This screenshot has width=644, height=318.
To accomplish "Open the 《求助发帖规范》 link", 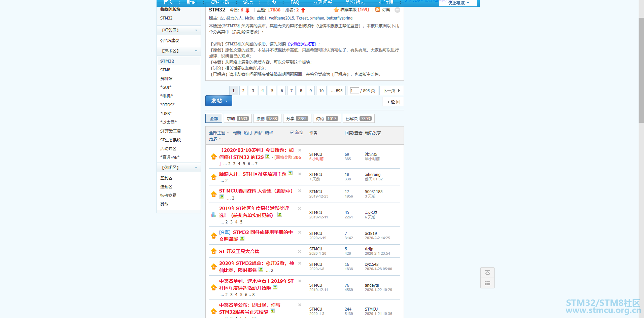I will click(x=302, y=44).
